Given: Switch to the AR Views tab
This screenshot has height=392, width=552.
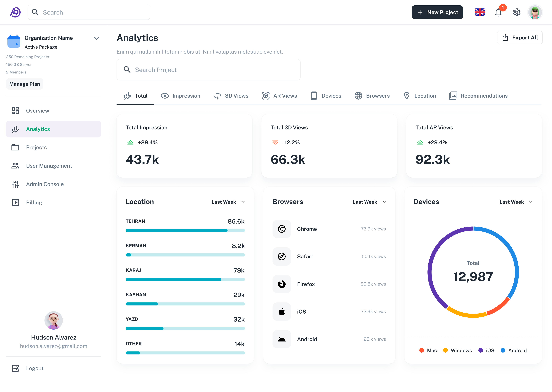Looking at the screenshot, I should 279,96.
